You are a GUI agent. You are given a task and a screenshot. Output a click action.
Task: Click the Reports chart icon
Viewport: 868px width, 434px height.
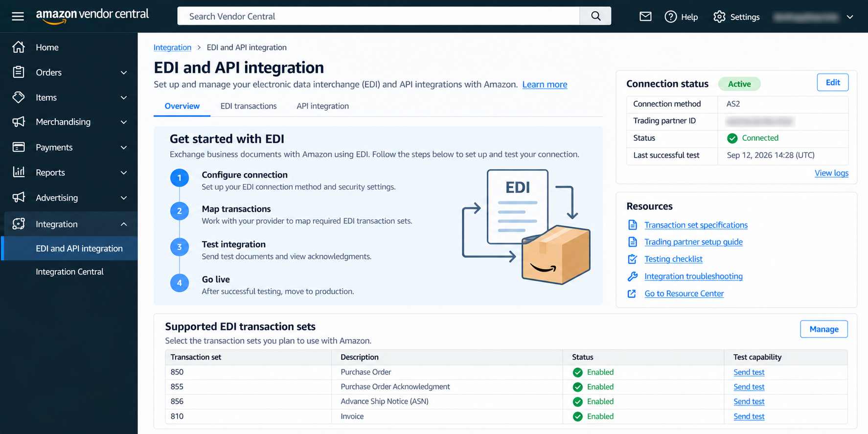tap(19, 172)
